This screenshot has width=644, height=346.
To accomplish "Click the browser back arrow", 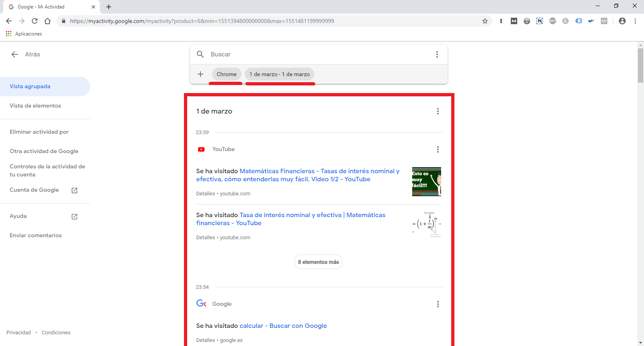I will coord(9,21).
